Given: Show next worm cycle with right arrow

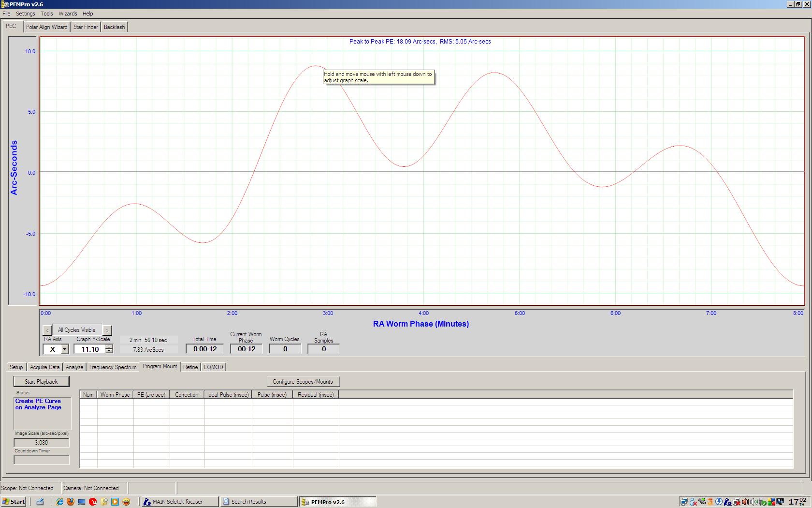Looking at the screenshot, I should tap(107, 330).
